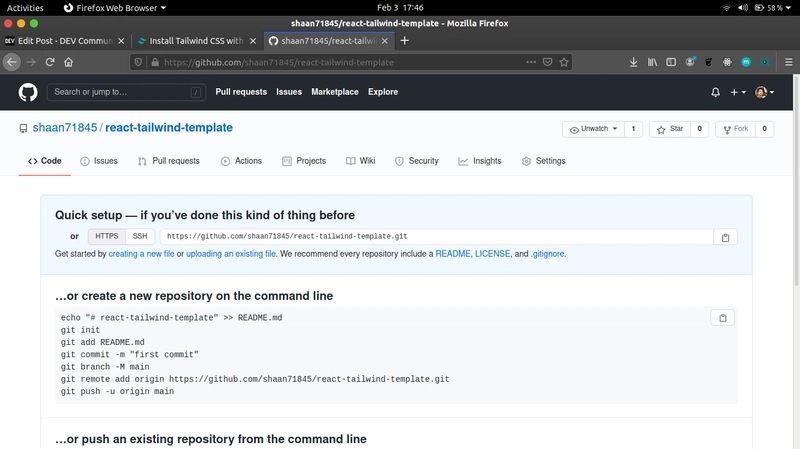Click the React devtools extension icon
The height and width of the screenshot is (449, 800).
coord(727,62)
